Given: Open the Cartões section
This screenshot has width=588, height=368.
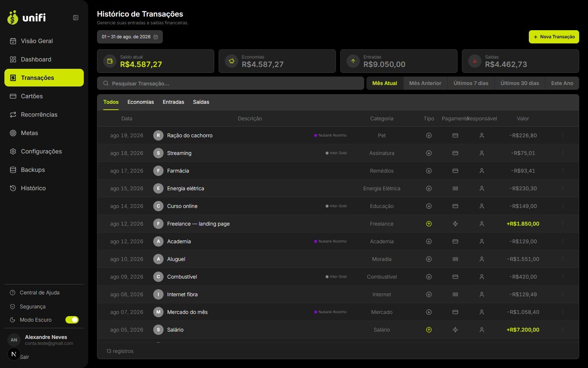Looking at the screenshot, I should (x=44, y=96).
